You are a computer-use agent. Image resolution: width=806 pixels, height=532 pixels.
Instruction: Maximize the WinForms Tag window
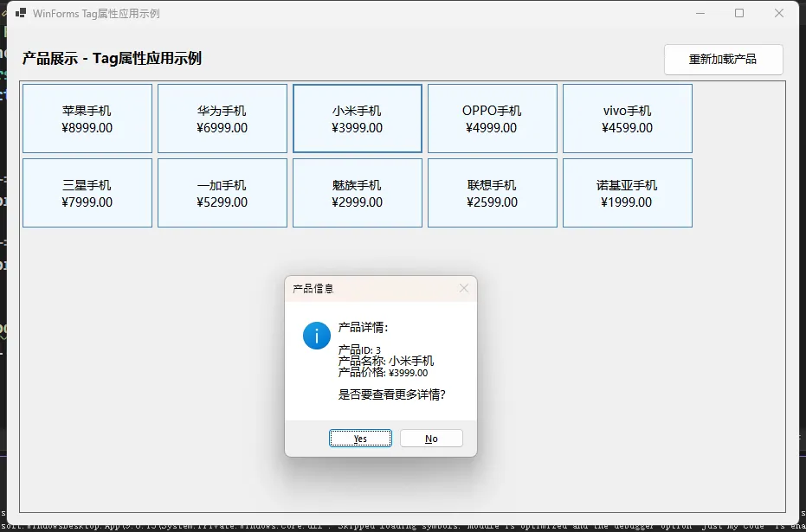point(739,14)
